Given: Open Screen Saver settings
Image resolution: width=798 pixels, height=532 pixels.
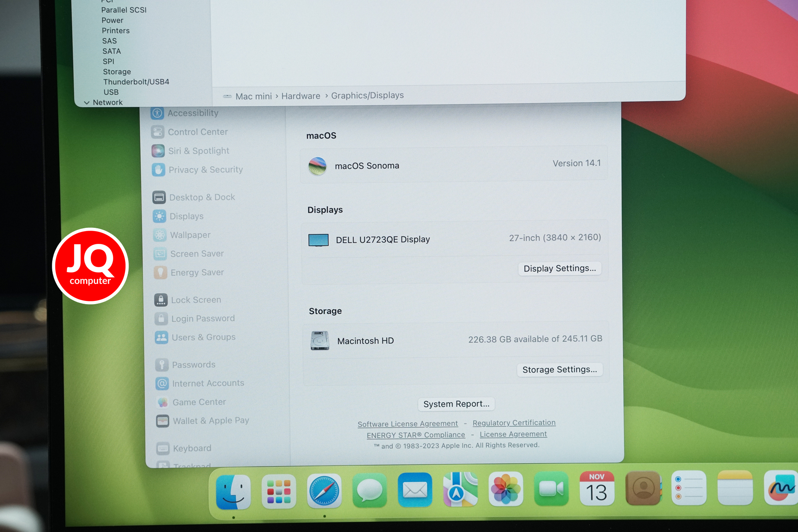Looking at the screenshot, I should tap(189, 254).
